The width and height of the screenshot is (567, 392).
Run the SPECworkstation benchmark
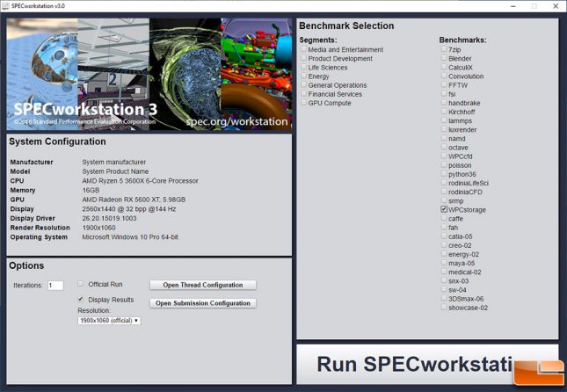tap(427, 364)
